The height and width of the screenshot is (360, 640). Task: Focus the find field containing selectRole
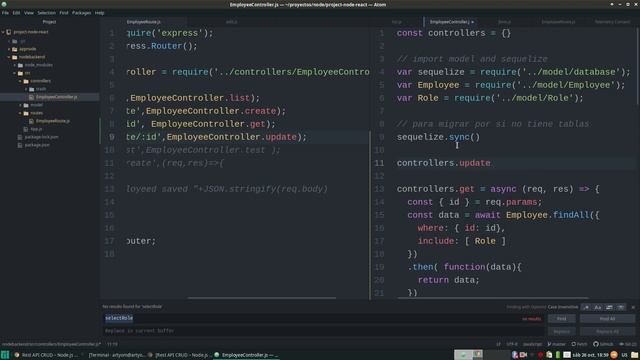click(x=323, y=318)
